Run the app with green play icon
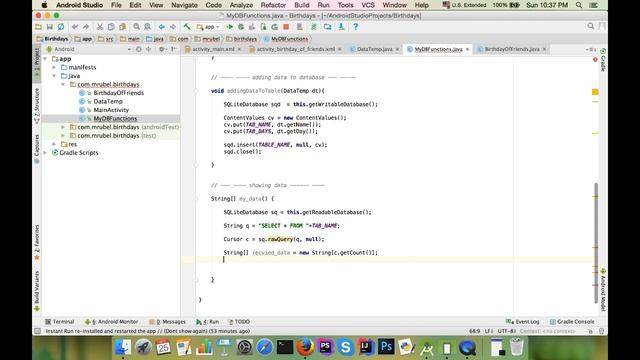Viewport: 640px width, 360px height. [230, 27]
